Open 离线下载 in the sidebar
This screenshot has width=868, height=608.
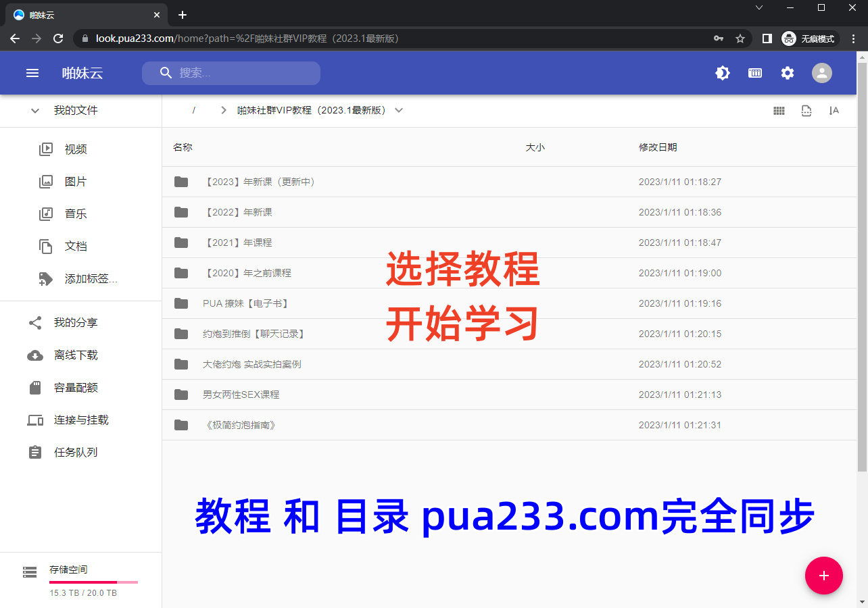(76, 355)
